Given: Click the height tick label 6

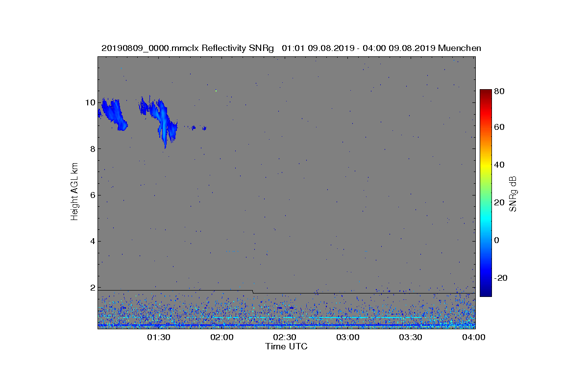Looking at the screenshot, I should coord(92,195).
